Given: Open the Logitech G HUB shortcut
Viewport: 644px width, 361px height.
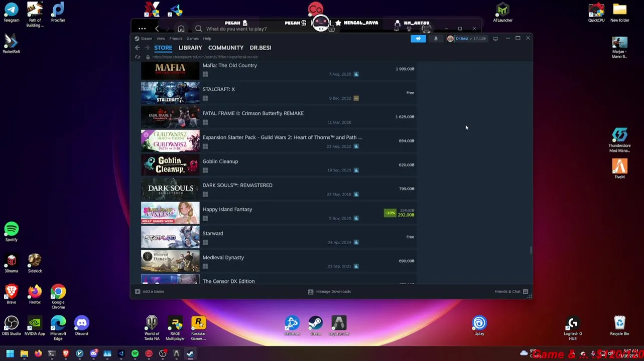Looking at the screenshot, I should pos(573,328).
